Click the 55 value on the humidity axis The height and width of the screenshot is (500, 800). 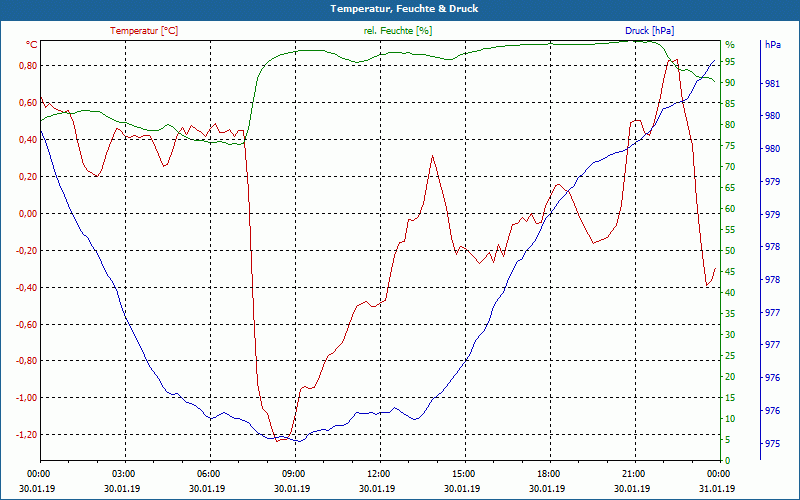[730, 230]
